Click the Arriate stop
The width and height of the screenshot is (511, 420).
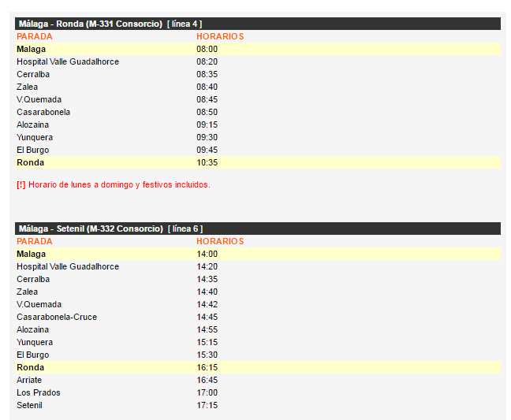click(x=29, y=381)
